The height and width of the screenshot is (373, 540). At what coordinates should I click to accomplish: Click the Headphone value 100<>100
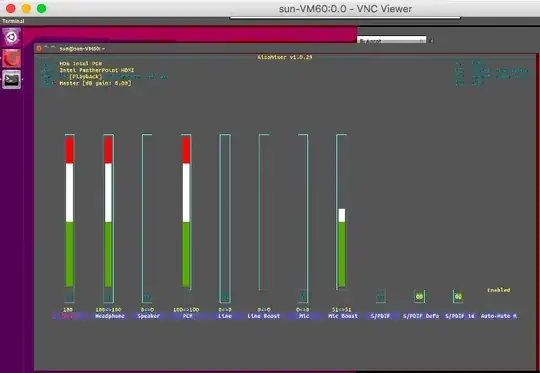click(108, 309)
